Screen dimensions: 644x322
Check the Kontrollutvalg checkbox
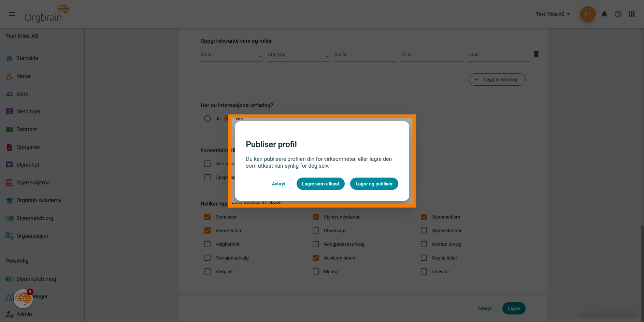(424, 244)
